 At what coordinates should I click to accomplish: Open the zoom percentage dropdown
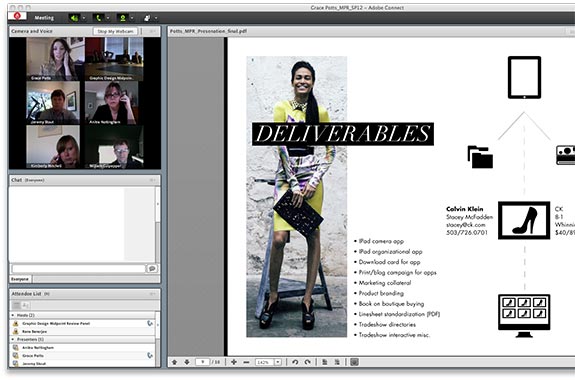[278, 362]
